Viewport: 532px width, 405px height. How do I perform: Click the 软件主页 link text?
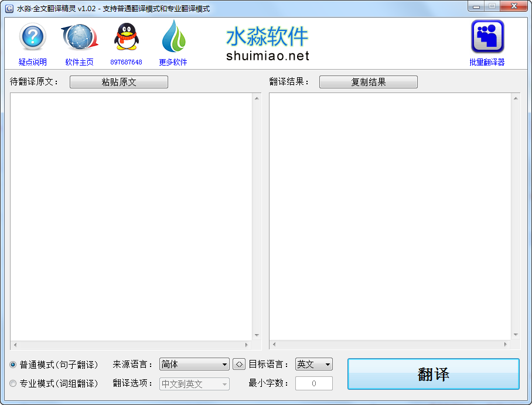pos(80,62)
